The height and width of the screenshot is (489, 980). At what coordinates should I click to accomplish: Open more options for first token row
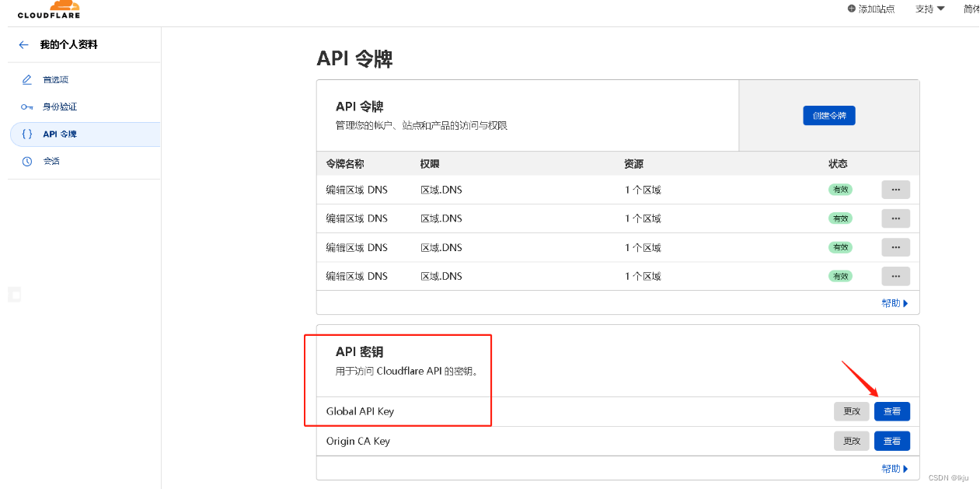point(895,190)
